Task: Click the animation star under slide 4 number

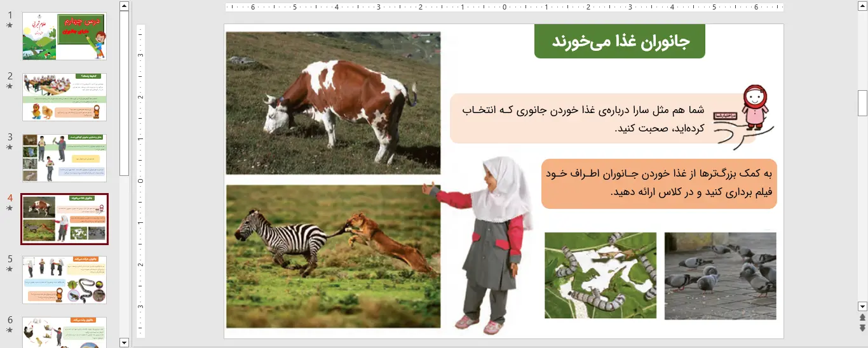Action: 10,208
